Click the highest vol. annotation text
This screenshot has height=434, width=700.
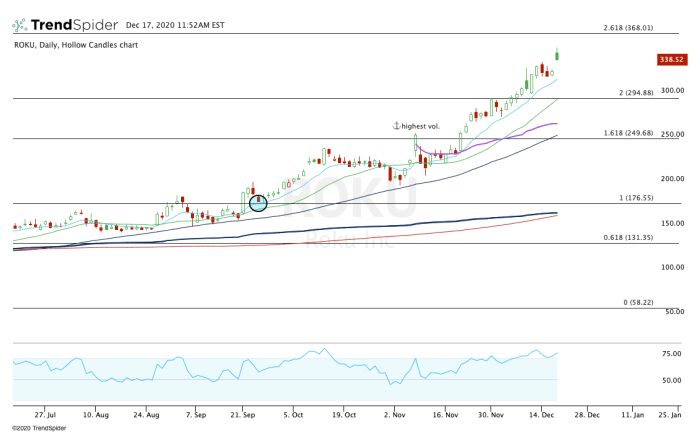click(421, 126)
